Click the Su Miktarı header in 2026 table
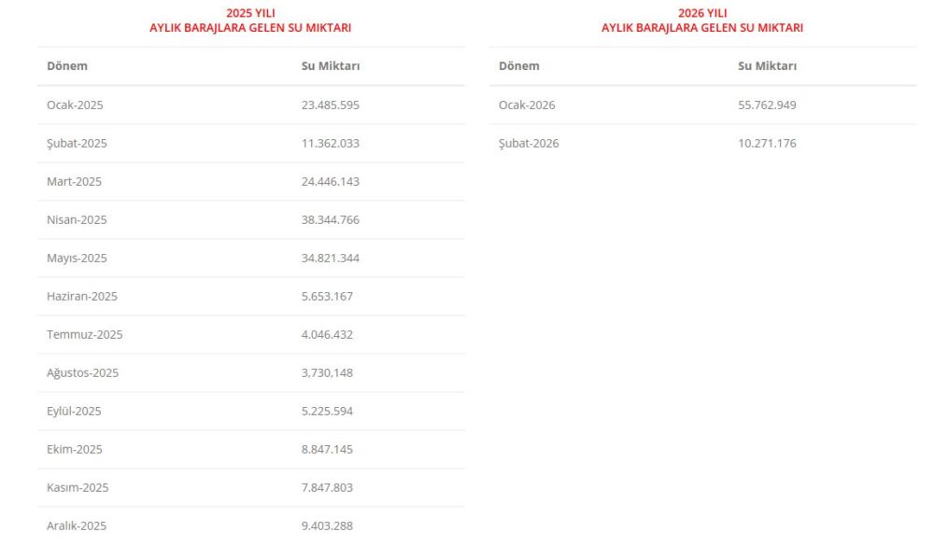The height and width of the screenshot is (560, 934). [x=767, y=66]
